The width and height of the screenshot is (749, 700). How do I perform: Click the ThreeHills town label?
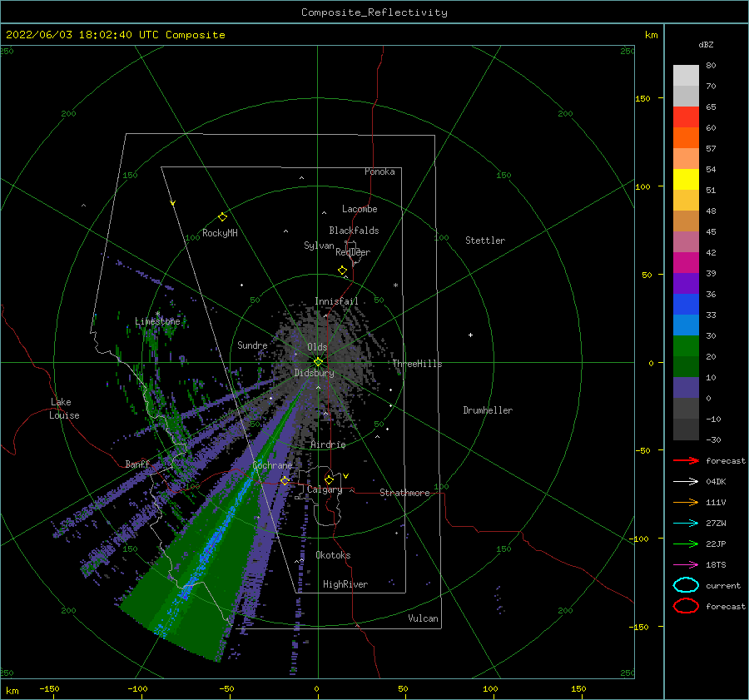[x=417, y=364]
